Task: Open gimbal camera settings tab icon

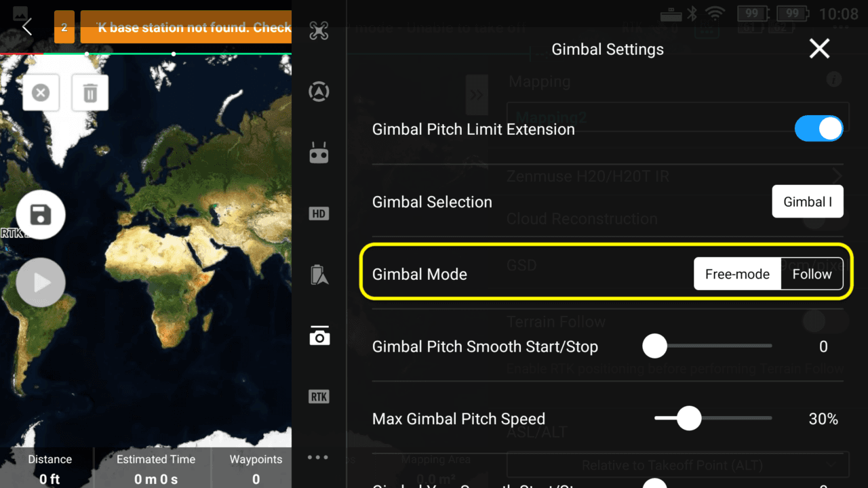Action: tap(319, 335)
